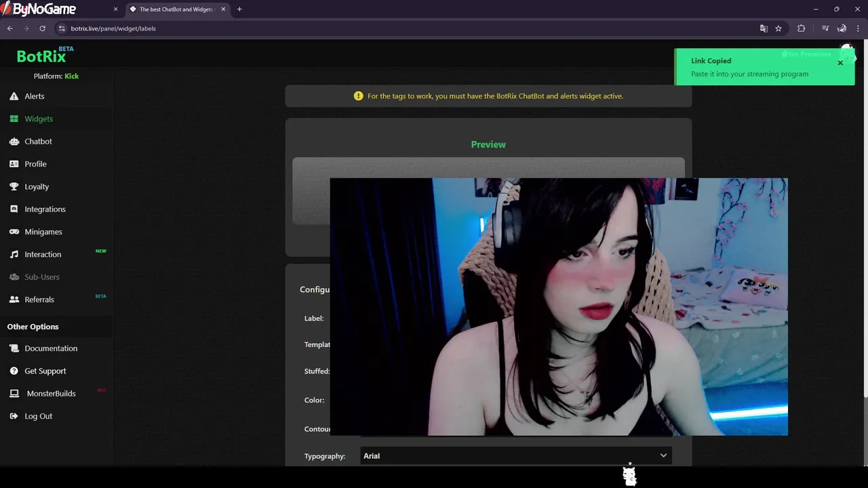
Task: Click the 'Color:' field label
Action: (x=314, y=400)
